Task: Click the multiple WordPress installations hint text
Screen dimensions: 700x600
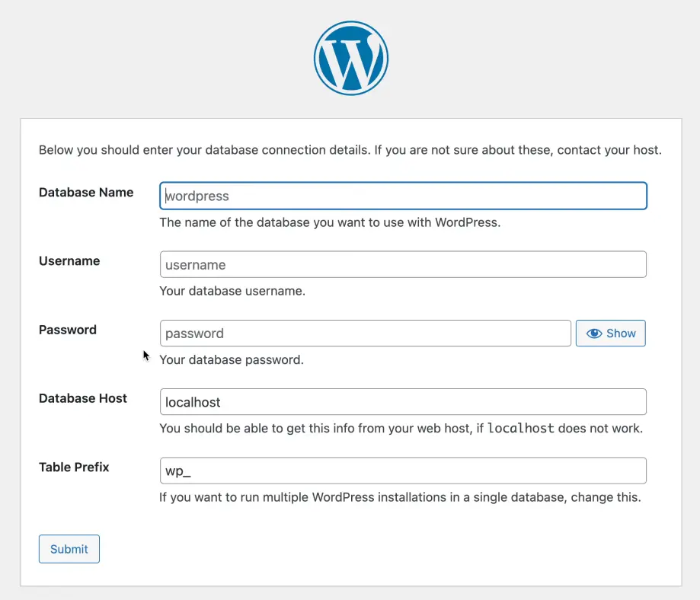Action: click(400, 498)
